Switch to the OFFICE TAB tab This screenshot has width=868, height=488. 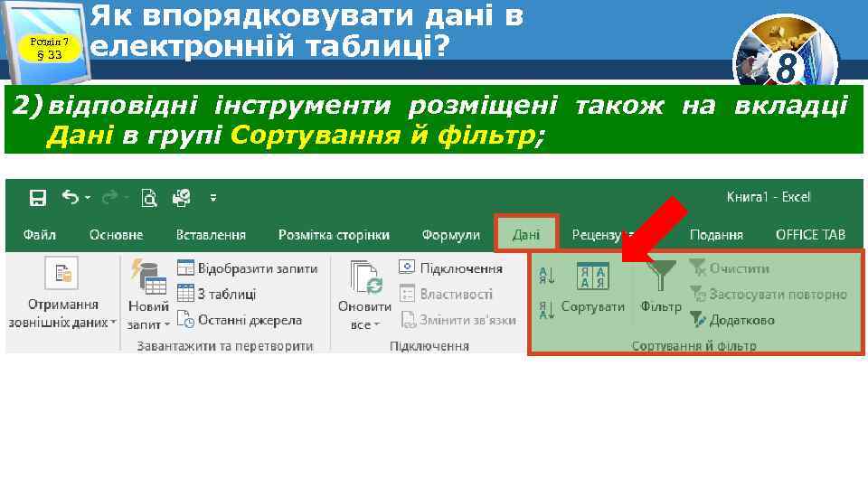tap(810, 235)
